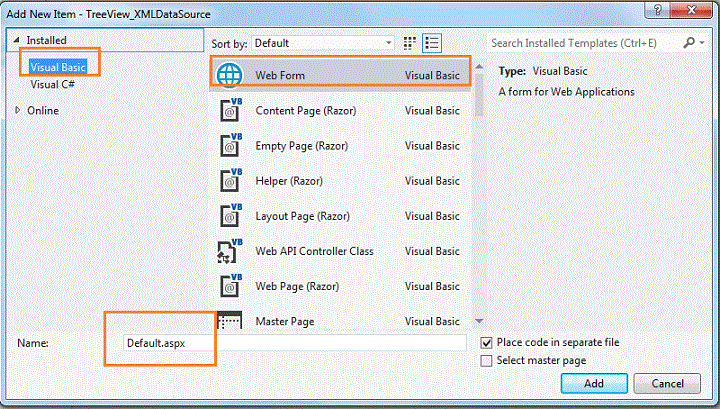This screenshot has width=720, height=409.
Task: Enable Select master page checkbox
Action: [x=486, y=361]
